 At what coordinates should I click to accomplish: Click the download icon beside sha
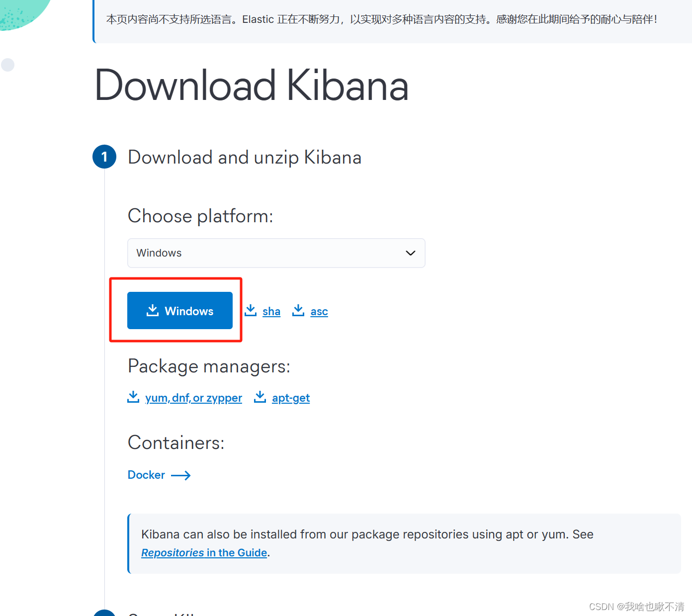(x=251, y=310)
